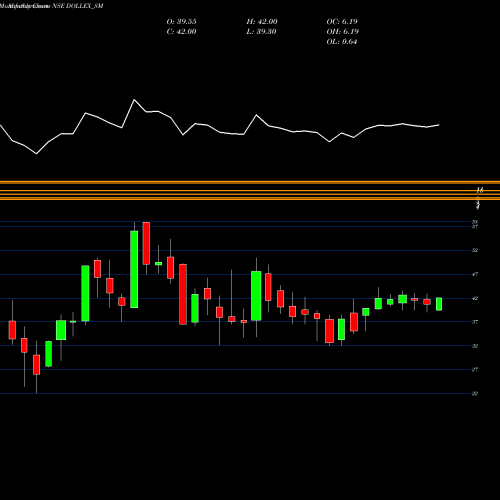
Task: Click the 58 price axis label
Action: [475, 222]
